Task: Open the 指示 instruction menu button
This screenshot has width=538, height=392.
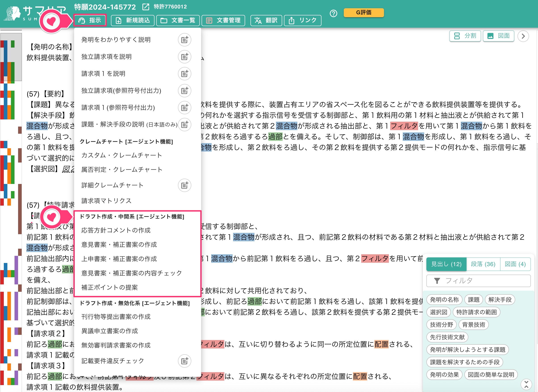Action: pyautogui.click(x=90, y=20)
